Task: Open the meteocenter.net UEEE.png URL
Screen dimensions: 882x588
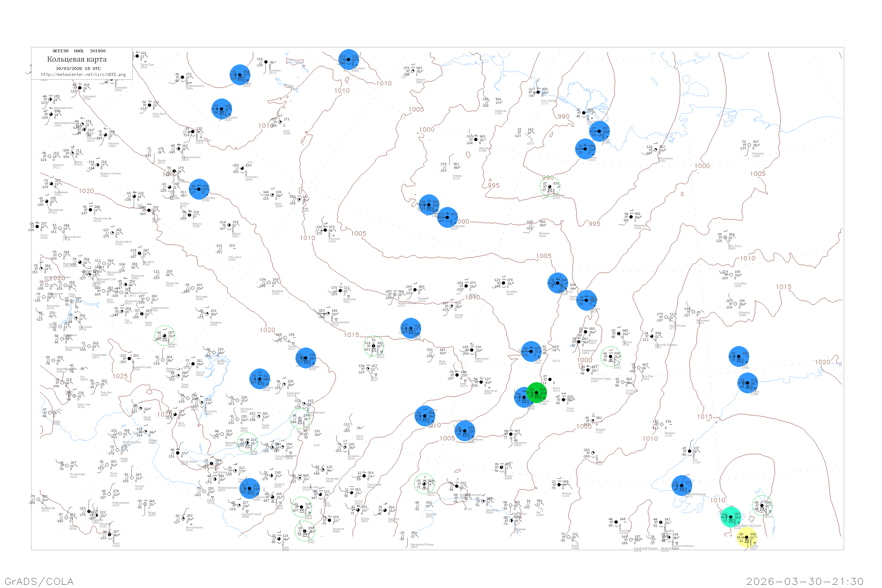Action: coord(83,75)
